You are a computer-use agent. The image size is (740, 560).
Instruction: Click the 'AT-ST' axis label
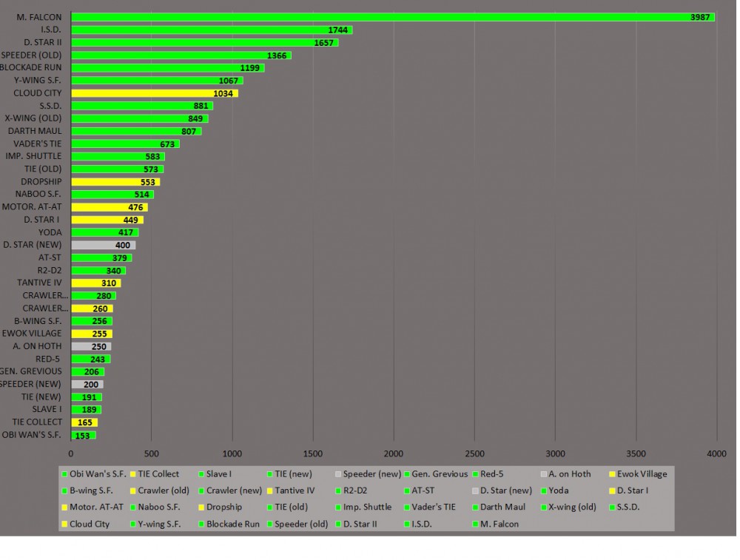point(50,257)
